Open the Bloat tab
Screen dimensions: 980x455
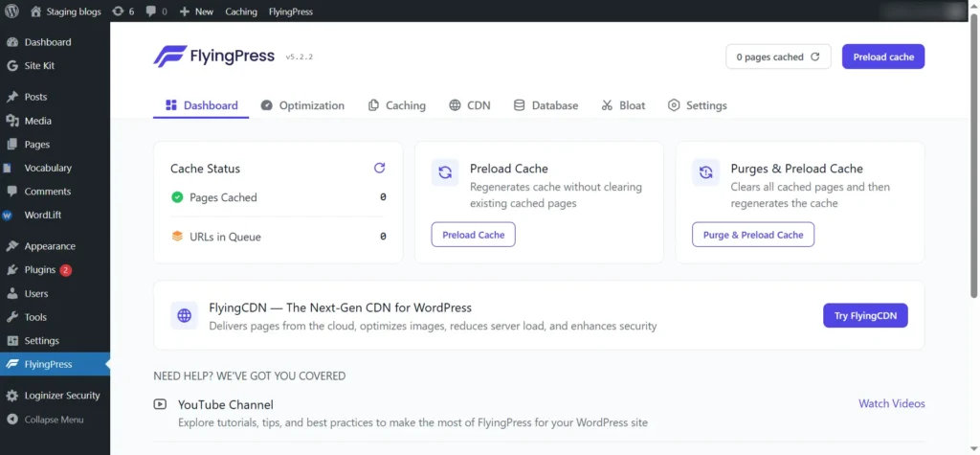[623, 105]
